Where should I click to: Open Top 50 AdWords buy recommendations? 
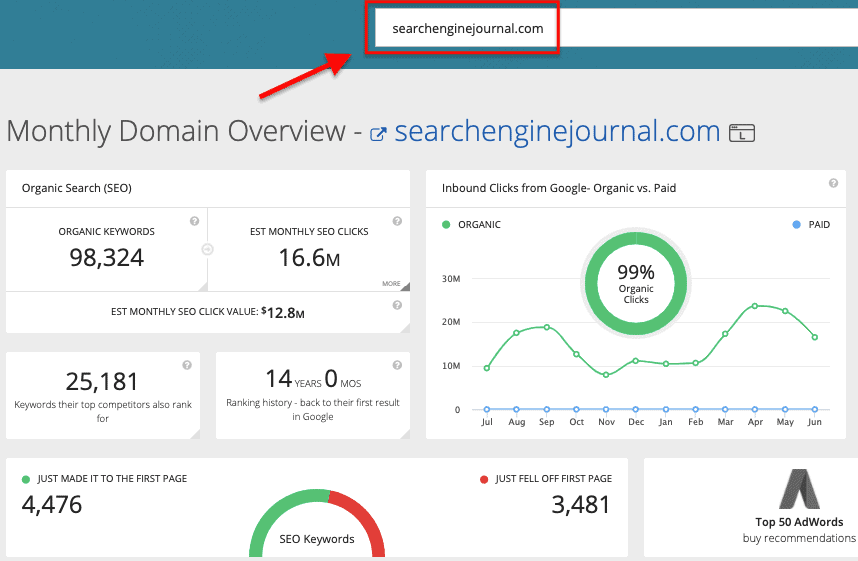click(x=799, y=530)
